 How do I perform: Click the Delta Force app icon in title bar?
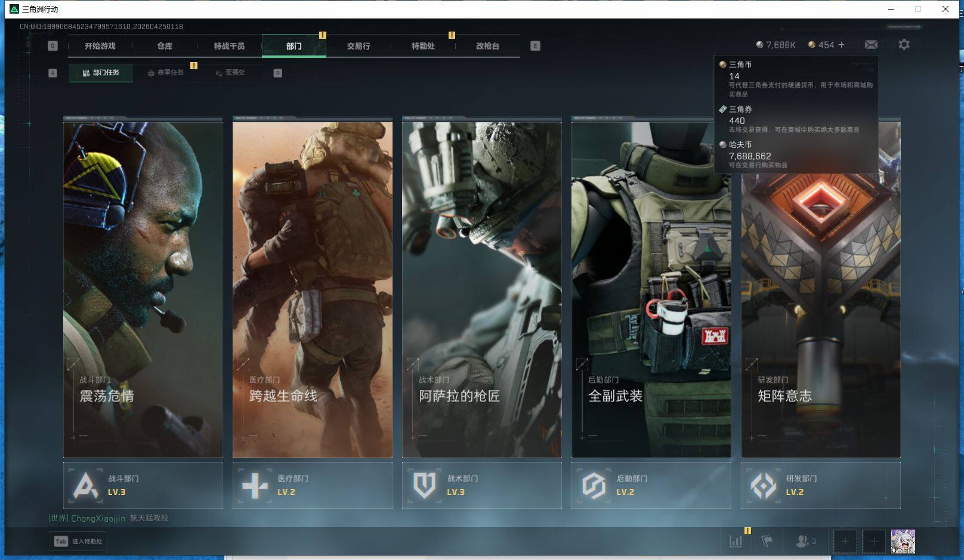coord(14,9)
